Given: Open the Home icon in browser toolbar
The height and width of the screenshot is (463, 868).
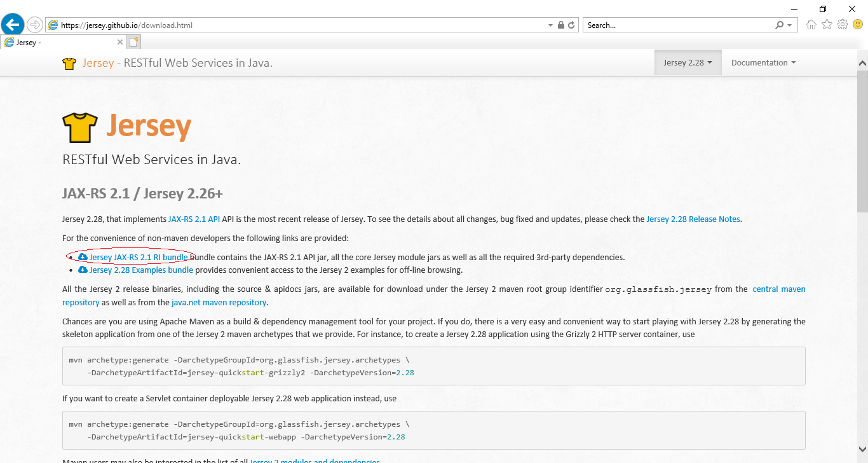Looking at the screenshot, I should tap(811, 25).
